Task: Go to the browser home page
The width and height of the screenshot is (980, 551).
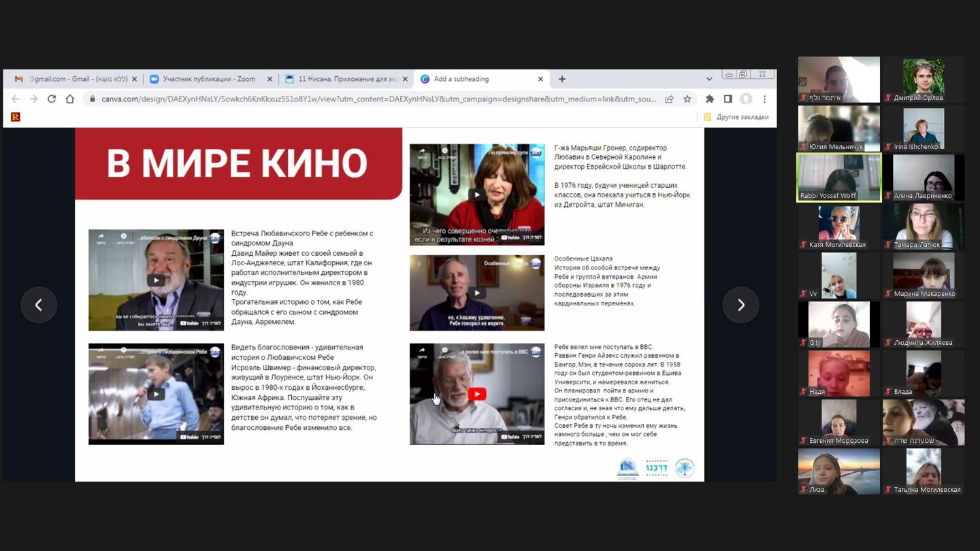Action: click(69, 99)
